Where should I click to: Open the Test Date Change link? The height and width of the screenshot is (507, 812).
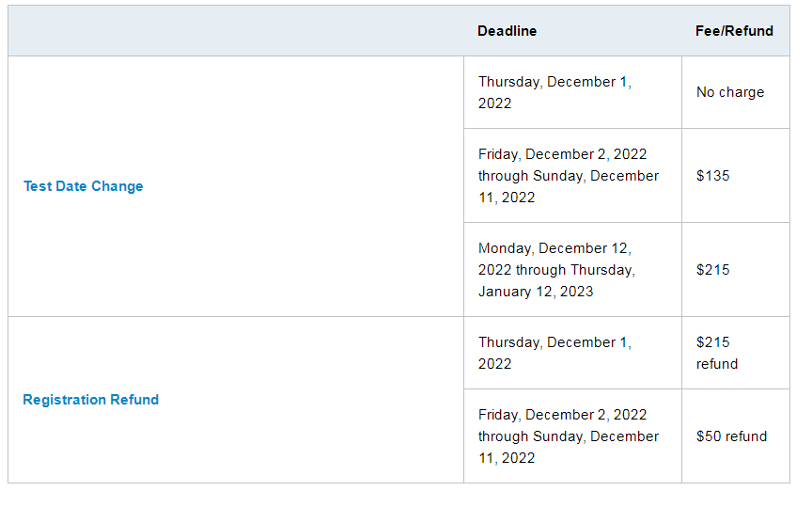click(x=84, y=186)
